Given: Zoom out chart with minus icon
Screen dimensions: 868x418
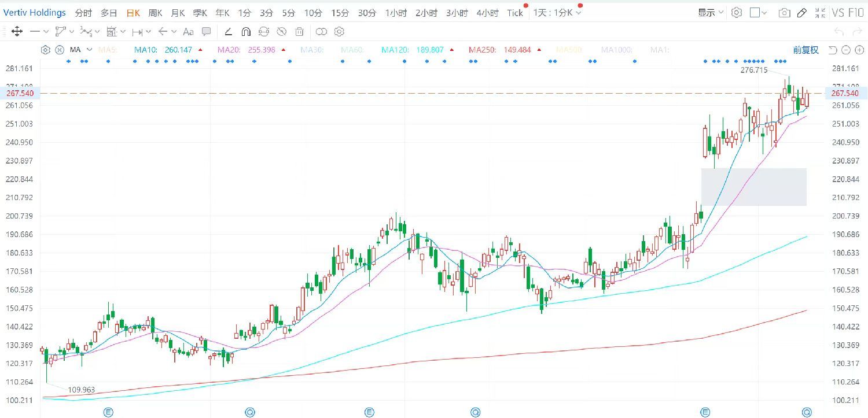Looking at the screenshot, I should 845,50.
